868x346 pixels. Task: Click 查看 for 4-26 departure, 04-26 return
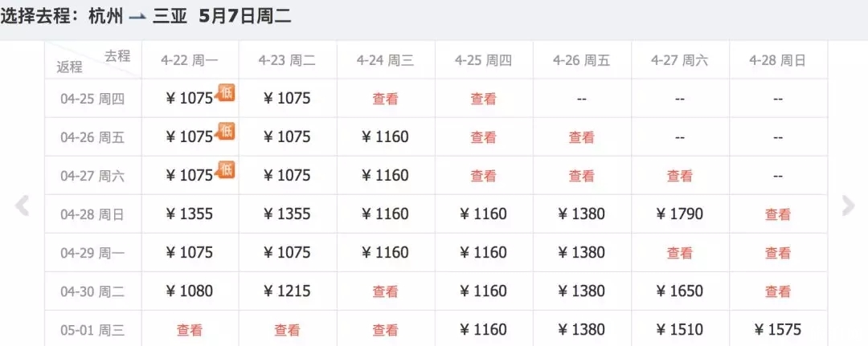(x=581, y=137)
